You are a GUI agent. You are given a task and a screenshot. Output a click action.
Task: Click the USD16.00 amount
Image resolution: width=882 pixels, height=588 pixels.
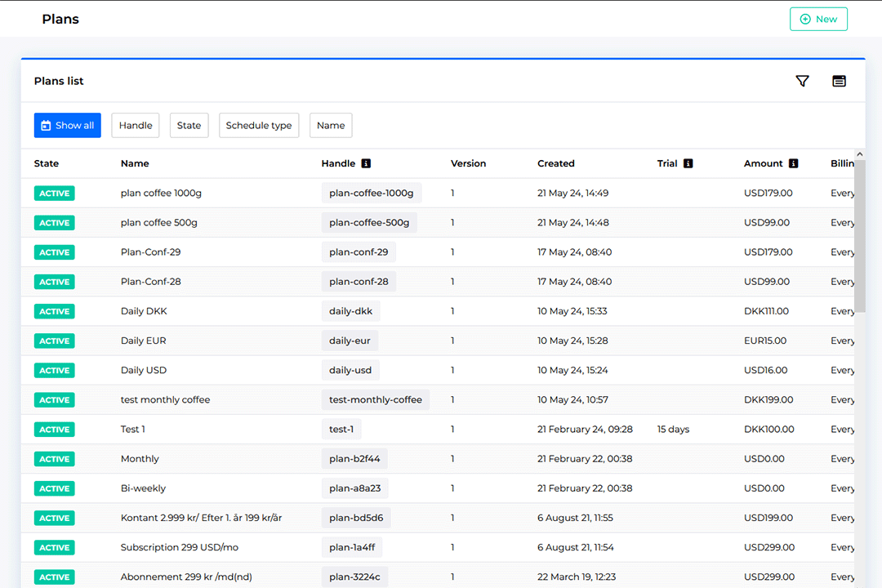[x=765, y=370]
